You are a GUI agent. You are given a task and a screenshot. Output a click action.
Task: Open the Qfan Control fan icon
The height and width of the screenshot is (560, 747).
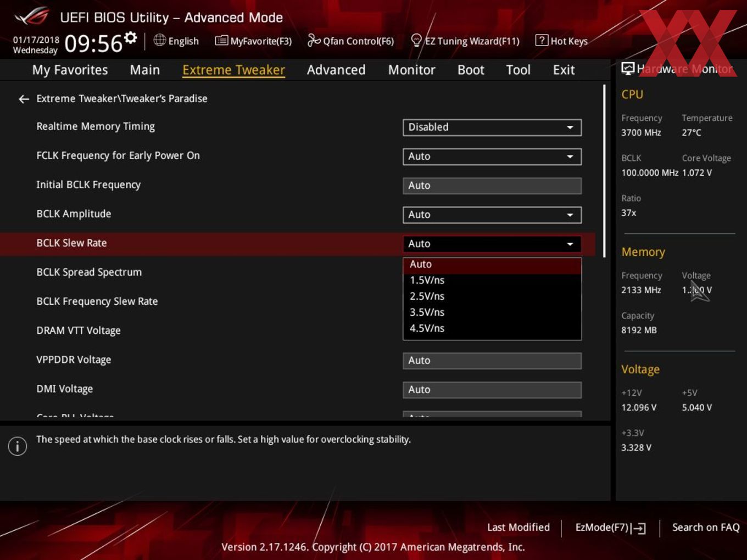(314, 40)
